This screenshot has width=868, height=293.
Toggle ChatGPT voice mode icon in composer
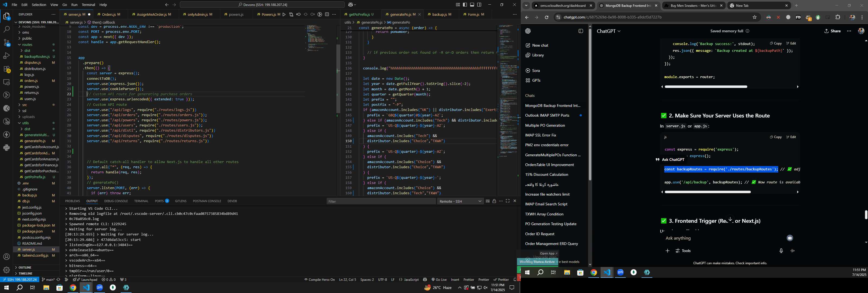tap(793, 251)
